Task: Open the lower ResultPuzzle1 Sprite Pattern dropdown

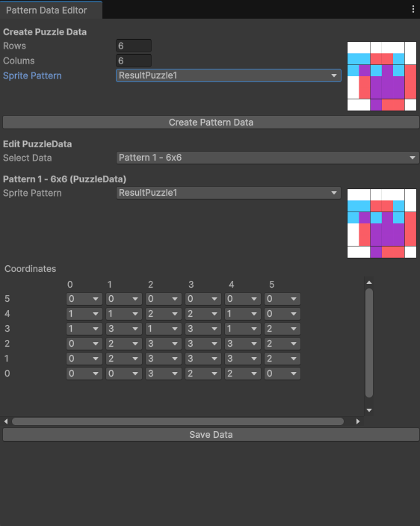Action: point(229,193)
